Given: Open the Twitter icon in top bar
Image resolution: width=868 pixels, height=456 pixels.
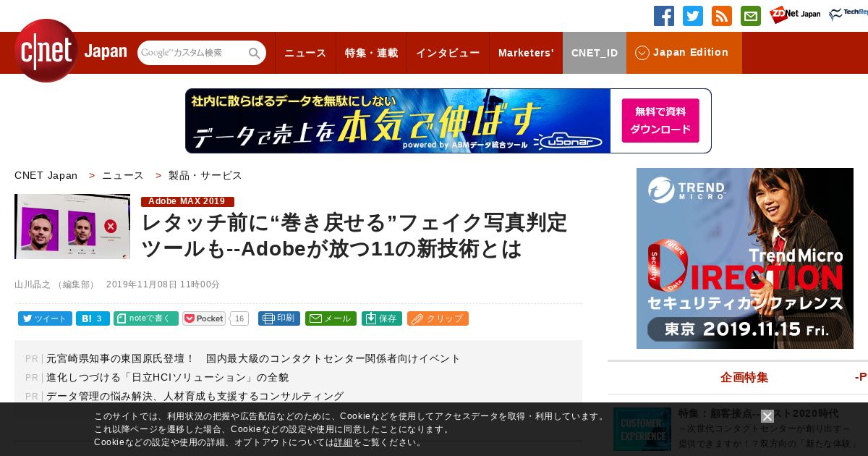Looking at the screenshot, I should 693,16.
